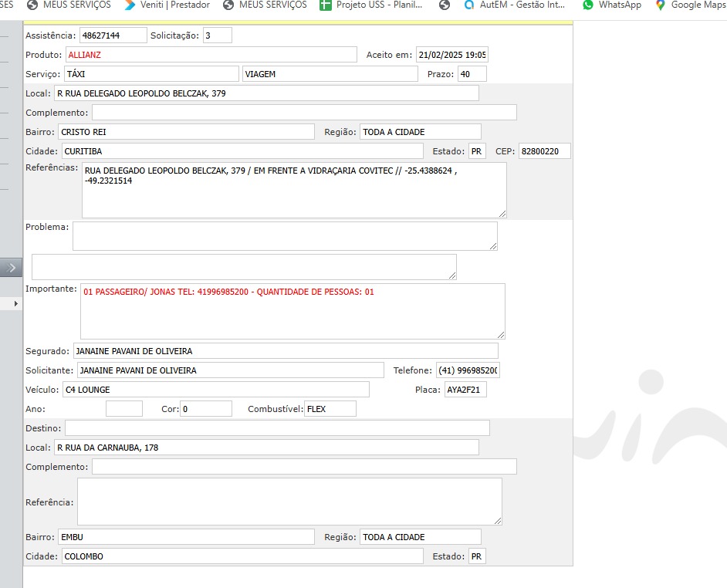Click the empty origin Complemento field
The height and width of the screenshot is (588, 727).
click(304, 113)
